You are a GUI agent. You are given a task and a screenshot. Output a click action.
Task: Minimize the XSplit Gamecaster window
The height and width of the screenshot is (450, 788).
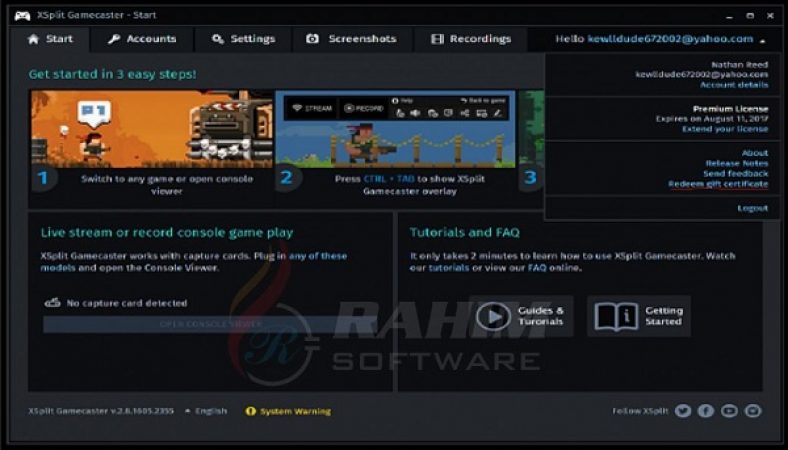coord(729,16)
